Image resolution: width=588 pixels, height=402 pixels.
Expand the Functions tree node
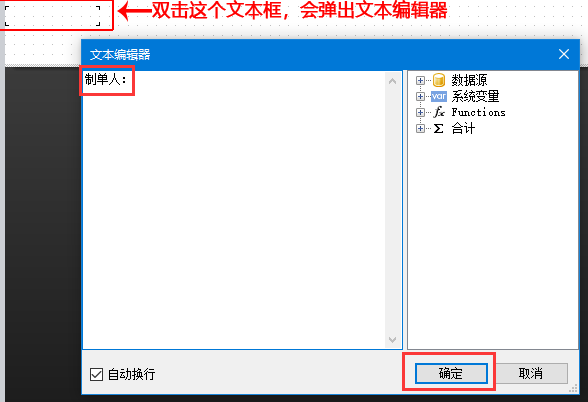tap(420, 112)
